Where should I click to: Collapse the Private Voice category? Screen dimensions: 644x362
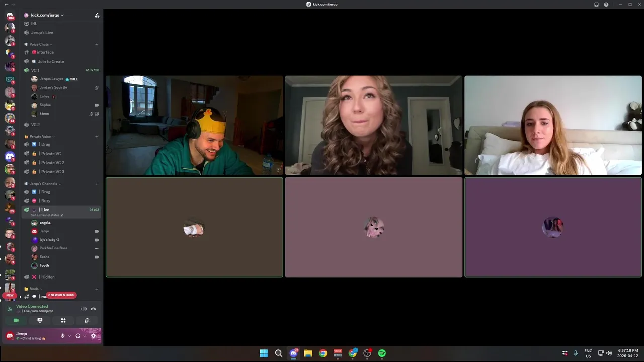point(40,136)
